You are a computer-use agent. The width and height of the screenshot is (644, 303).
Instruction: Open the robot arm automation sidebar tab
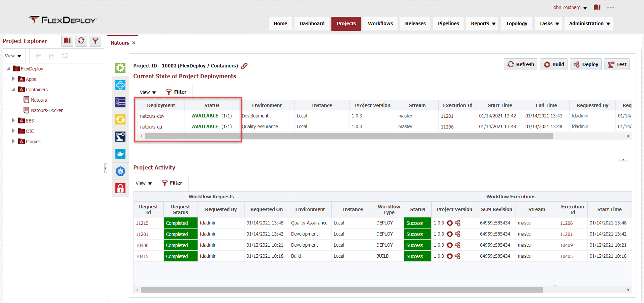click(120, 137)
